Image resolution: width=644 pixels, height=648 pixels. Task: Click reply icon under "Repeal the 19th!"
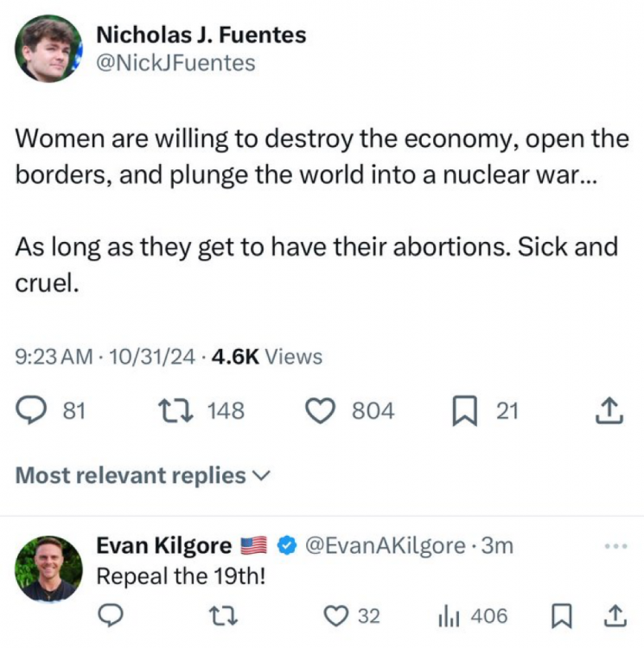pyautogui.click(x=110, y=616)
